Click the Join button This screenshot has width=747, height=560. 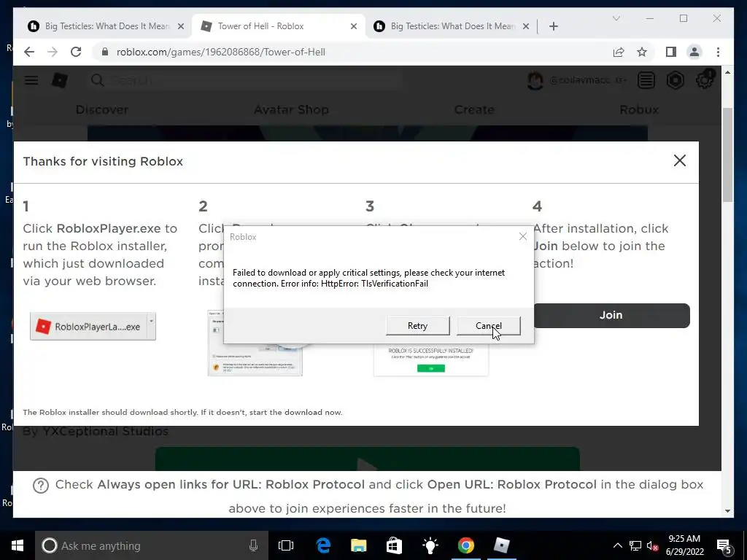point(611,315)
